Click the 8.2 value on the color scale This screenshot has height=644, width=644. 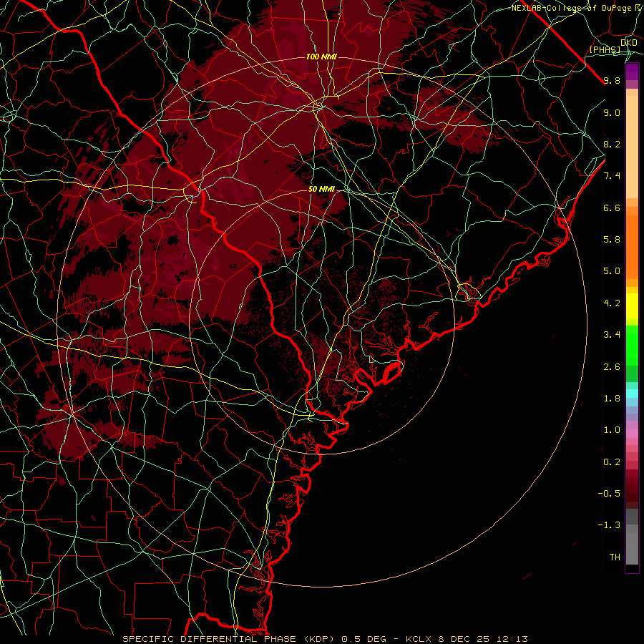(x=612, y=144)
